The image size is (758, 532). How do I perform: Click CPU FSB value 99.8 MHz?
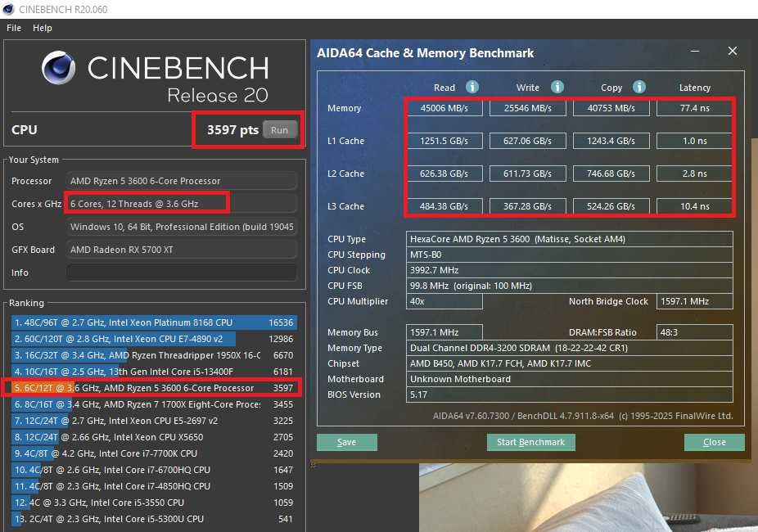point(570,286)
